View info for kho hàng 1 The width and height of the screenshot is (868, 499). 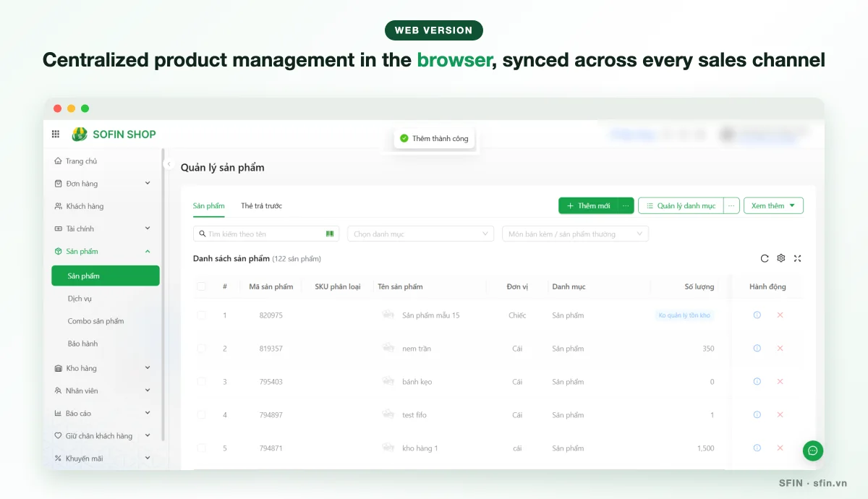click(x=757, y=448)
